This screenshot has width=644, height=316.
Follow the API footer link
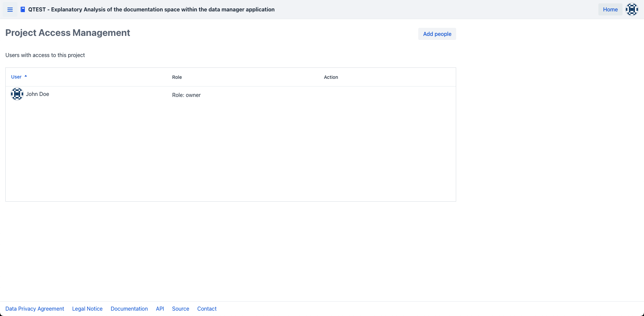pyautogui.click(x=160, y=309)
